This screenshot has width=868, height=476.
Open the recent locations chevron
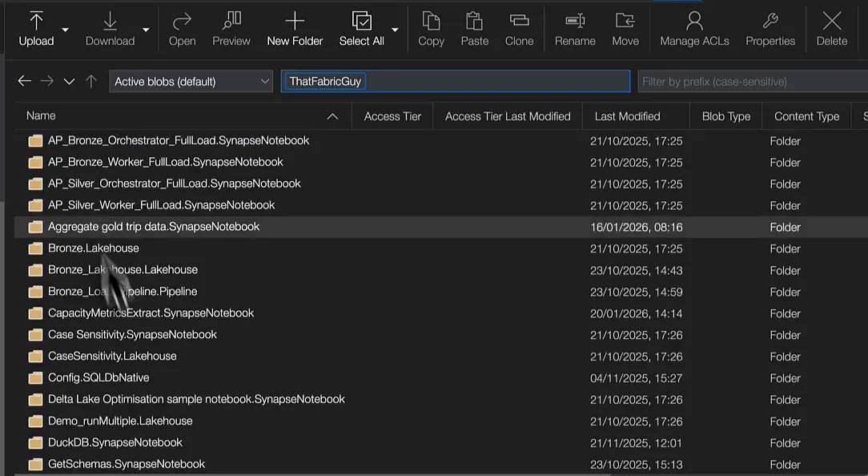[x=69, y=82]
